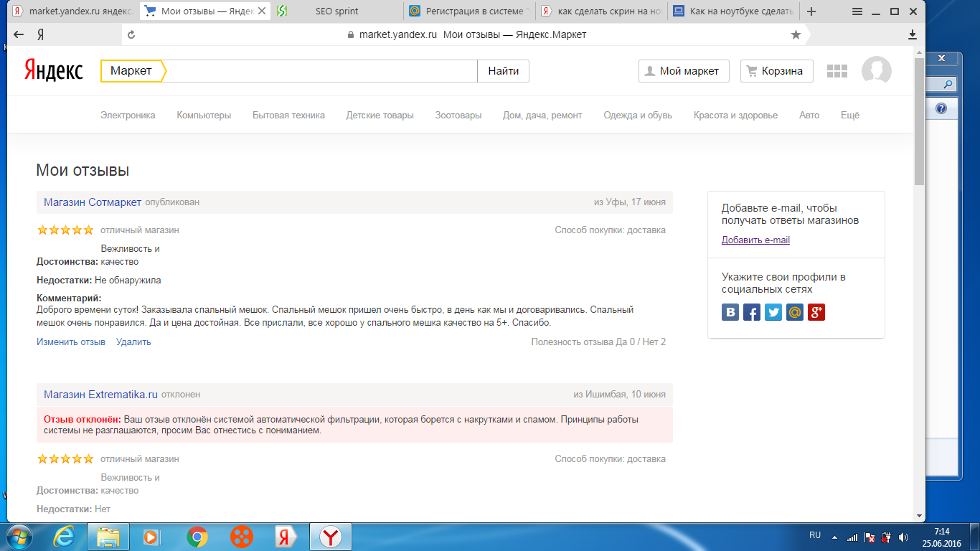Click the Мои отзывы heading
The height and width of the screenshot is (551, 980).
pos(83,171)
